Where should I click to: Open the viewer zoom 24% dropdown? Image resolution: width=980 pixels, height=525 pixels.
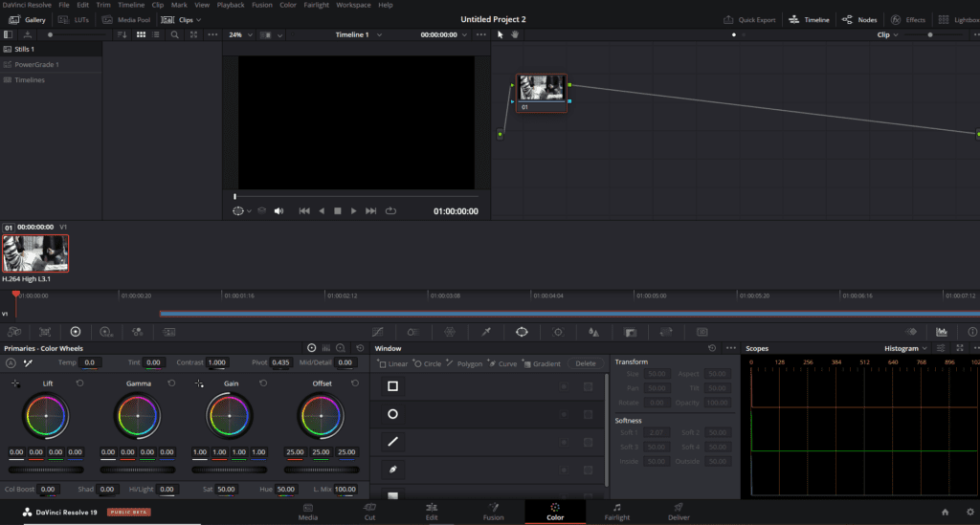pyautogui.click(x=240, y=35)
